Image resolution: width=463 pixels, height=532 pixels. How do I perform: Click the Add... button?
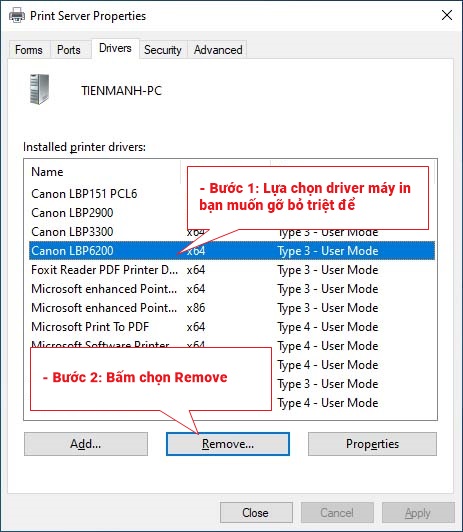coord(86,444)
